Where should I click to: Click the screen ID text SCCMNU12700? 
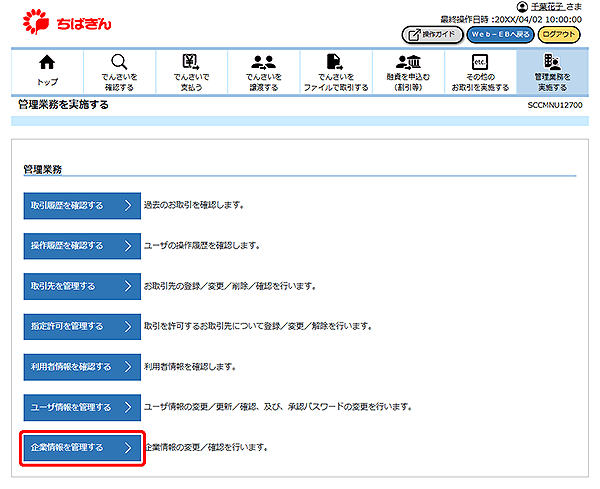pos(555,105)
